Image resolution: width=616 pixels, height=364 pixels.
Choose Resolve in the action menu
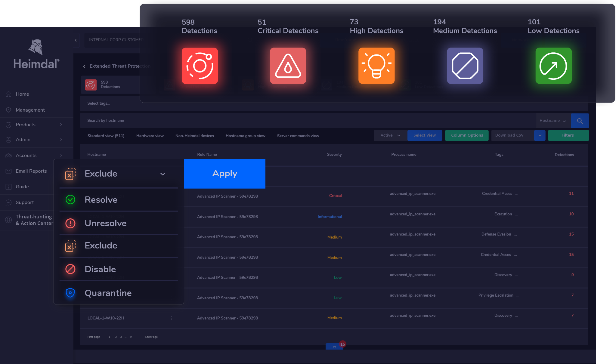101,199
